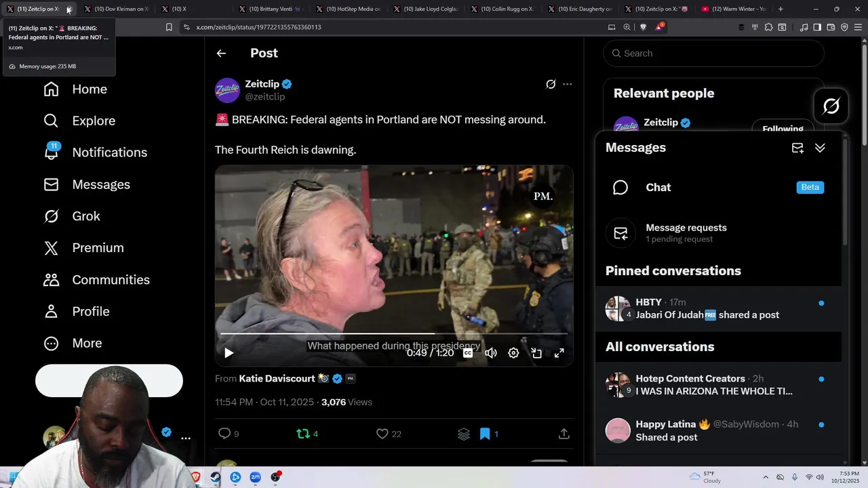Click the X search field
Image resolution: width=868 pixels, height=488 pixels.
(713, 53)
